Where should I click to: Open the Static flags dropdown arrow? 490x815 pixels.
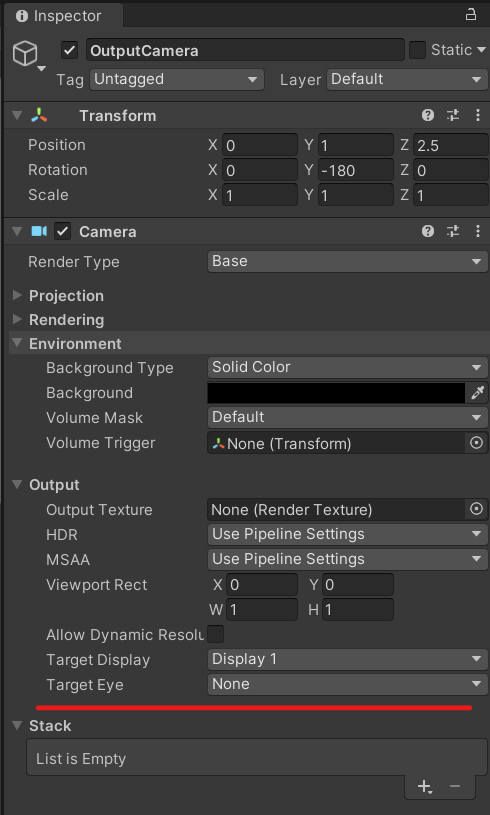(x=481, y=50)
